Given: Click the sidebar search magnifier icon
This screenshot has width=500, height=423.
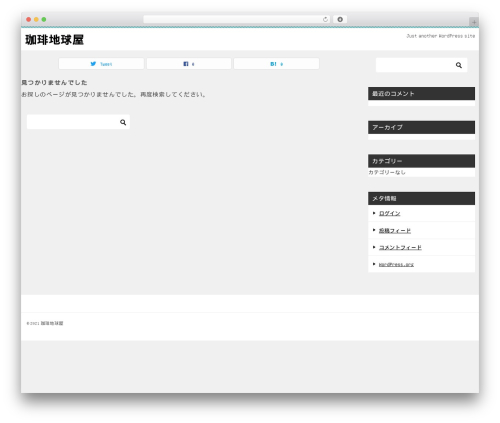Looking at the screenshot, I should [x=459, y=65].
